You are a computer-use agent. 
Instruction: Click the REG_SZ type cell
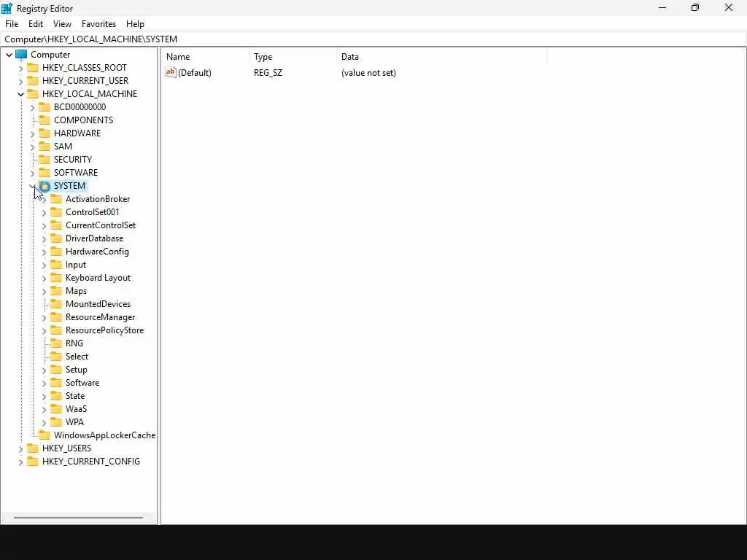click(268, 73)
